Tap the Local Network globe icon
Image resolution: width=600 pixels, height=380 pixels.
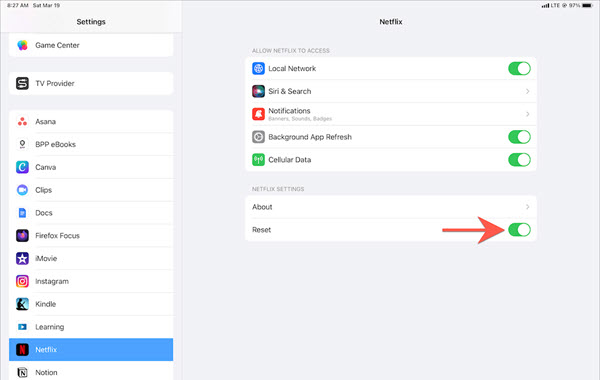(258, 68)
